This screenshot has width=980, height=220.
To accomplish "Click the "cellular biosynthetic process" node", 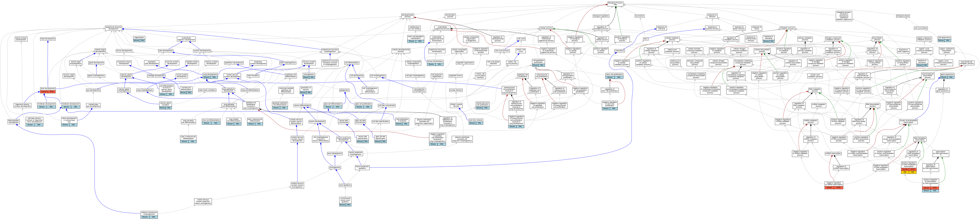I will (762, 51).
